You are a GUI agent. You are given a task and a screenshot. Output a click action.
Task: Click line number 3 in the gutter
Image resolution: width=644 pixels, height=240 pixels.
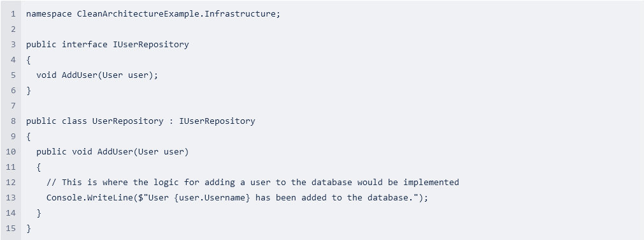click(13, 45)
